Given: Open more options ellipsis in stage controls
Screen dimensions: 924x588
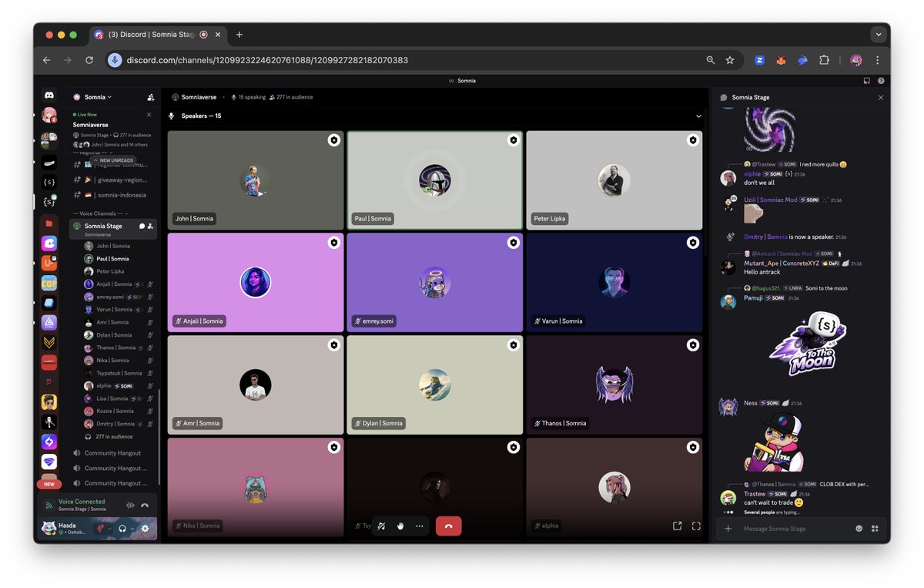Looking at the screenshot, I should (419, 526).
